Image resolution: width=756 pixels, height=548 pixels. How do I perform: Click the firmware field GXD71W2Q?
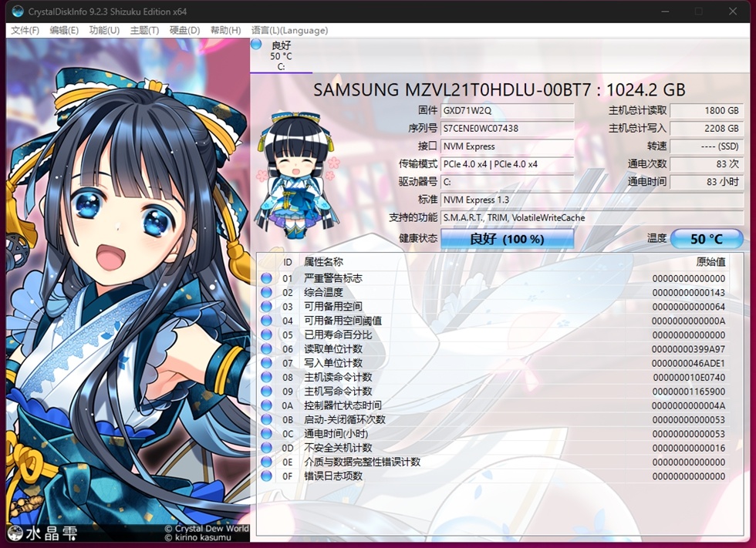[x=508, y=110]
